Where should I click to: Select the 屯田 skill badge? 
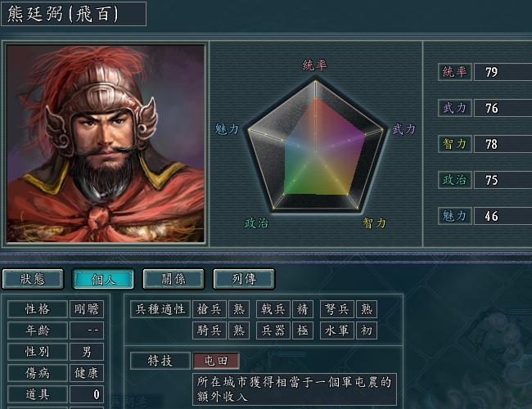(x=216, y=361)
